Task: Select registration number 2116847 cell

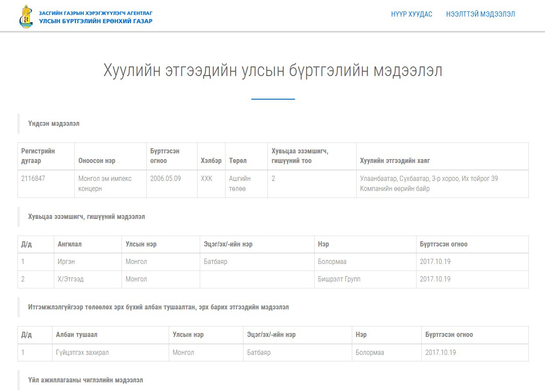Action: click(46, 184)
